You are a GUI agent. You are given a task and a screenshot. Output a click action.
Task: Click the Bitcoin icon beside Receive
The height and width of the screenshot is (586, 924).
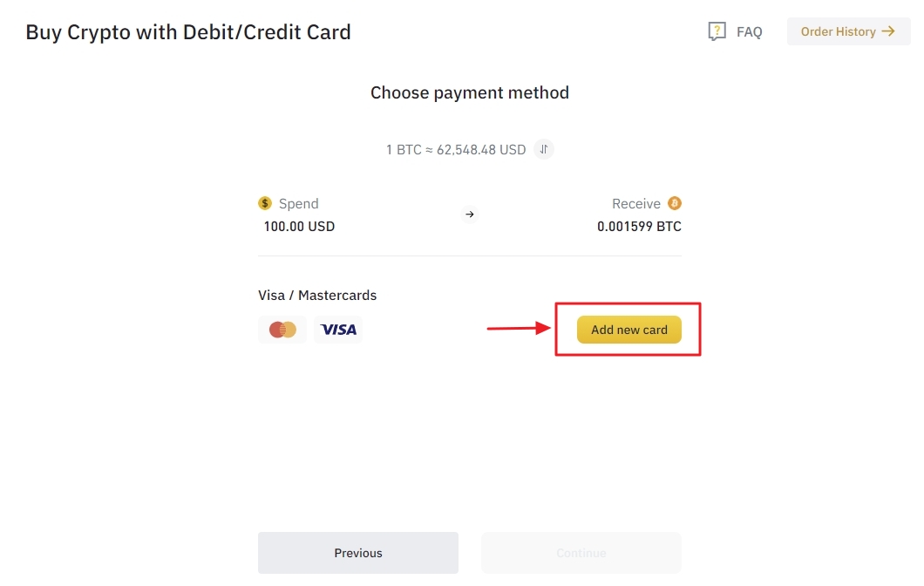675,203
